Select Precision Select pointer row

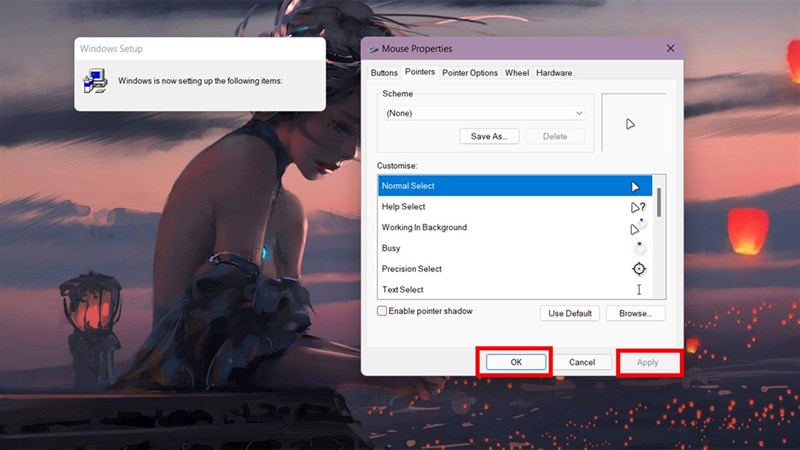[x=515, y=268]
